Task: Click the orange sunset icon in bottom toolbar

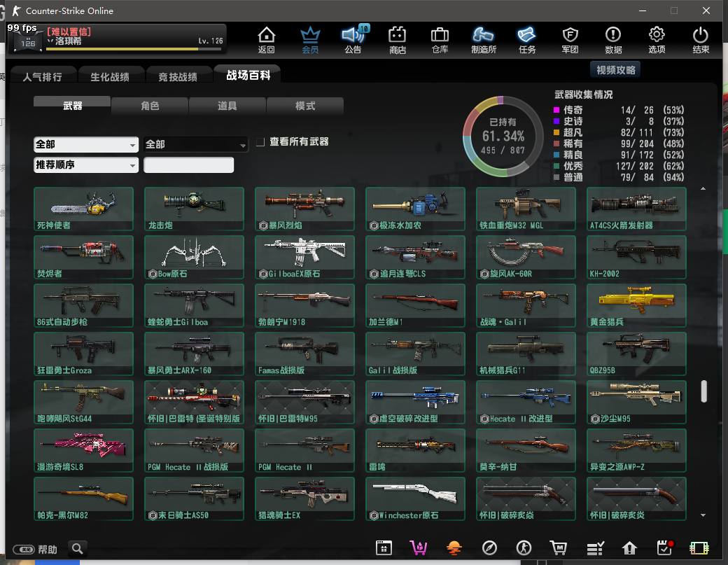Action: (x=454, y=548)
